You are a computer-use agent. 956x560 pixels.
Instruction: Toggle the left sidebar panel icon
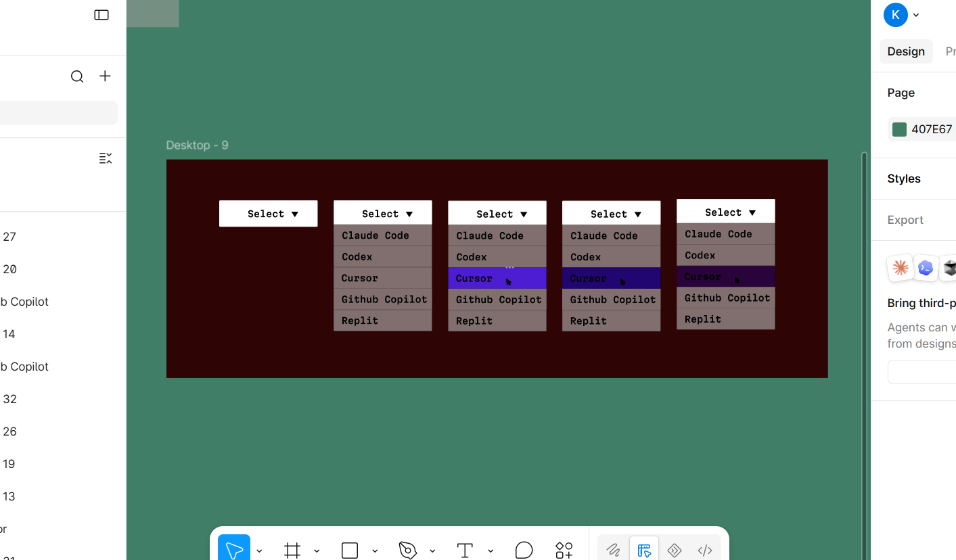tap(101, 15)
